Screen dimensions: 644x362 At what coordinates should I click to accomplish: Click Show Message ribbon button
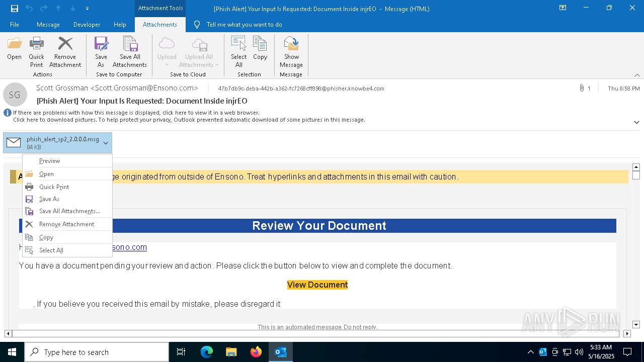(291, 52)
